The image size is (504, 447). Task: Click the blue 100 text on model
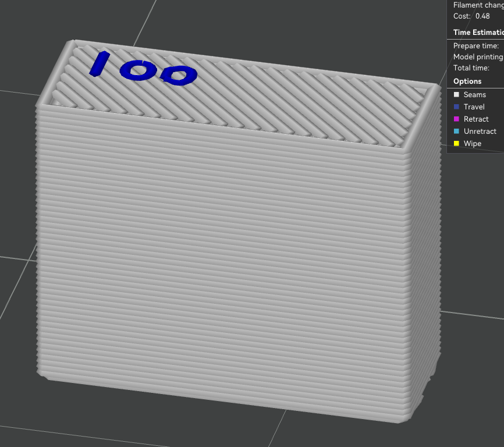pos(143,69)
